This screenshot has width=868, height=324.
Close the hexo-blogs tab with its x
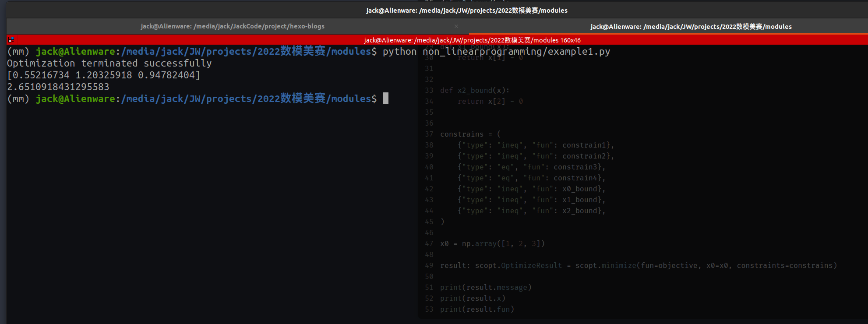pos(456,26)
